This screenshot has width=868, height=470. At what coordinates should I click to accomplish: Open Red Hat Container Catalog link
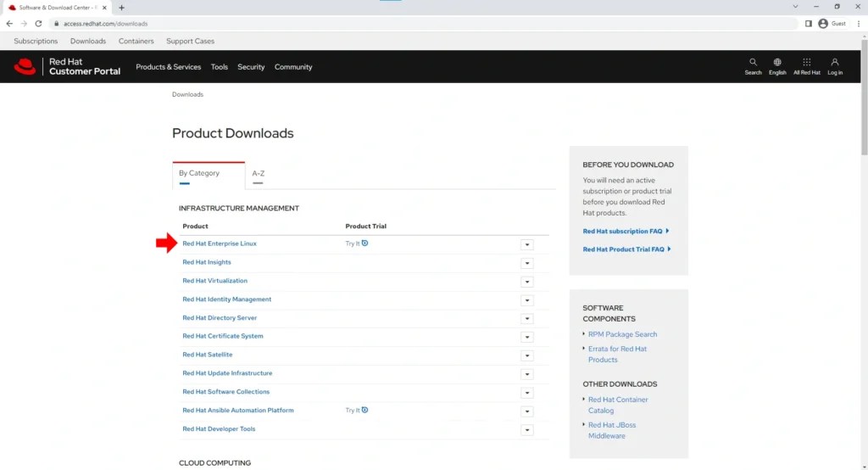click(x=618, y=406)
